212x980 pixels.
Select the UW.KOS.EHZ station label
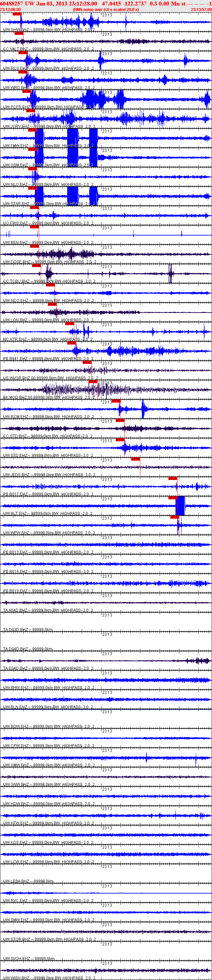click(x=48, y=843)
